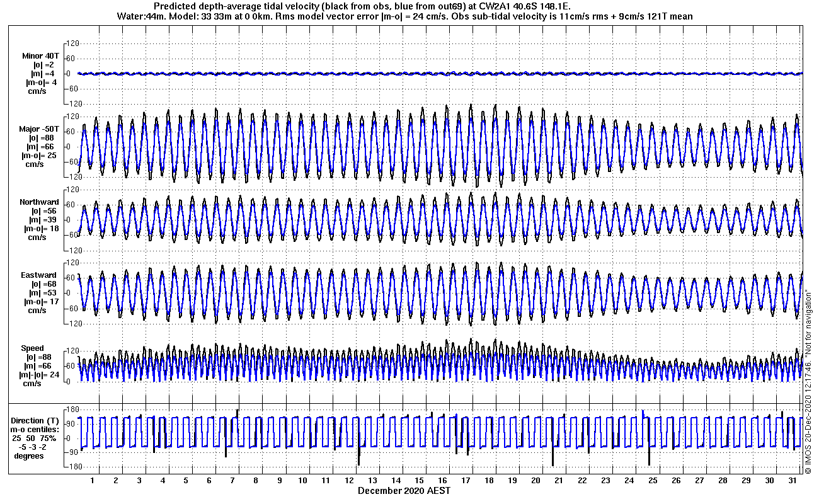
Task: Click the date tick label '13' on the x-axis
Action: 372,481
